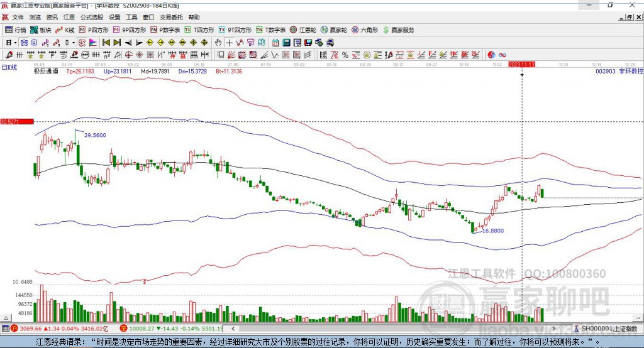Open the P四方形 tool
The width and height of the screenshot is (644, 348).
tap(94, 30)
